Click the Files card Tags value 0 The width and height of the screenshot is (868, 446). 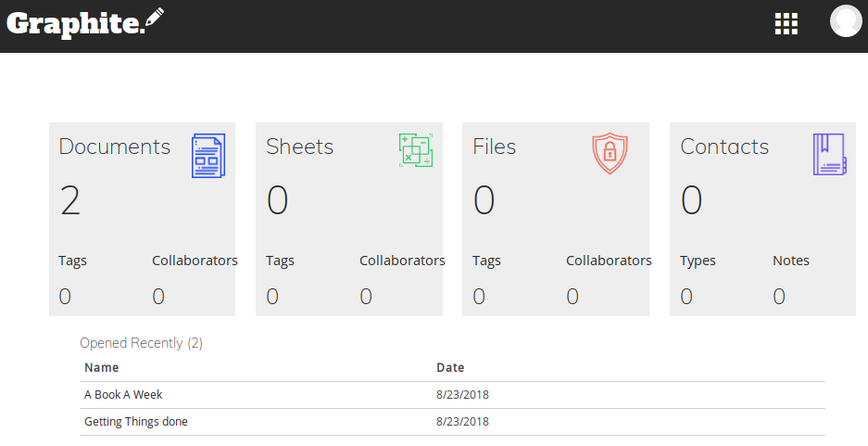(479, 297)
